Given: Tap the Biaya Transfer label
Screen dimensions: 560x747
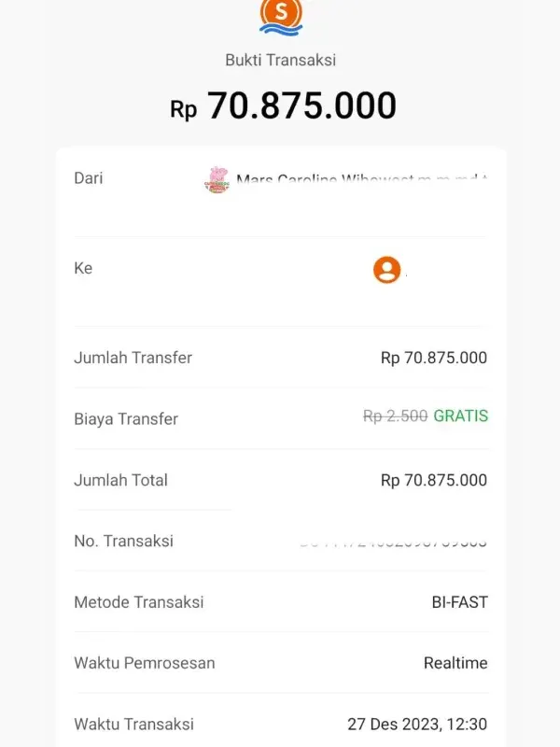Looking at the screenshot, I should pos(126,418).
